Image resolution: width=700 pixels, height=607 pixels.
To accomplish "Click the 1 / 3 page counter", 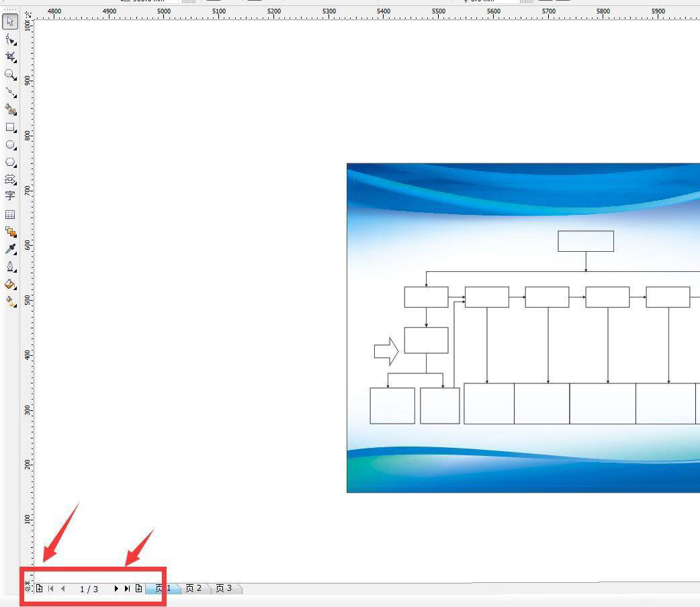I will tap(89, 589).
